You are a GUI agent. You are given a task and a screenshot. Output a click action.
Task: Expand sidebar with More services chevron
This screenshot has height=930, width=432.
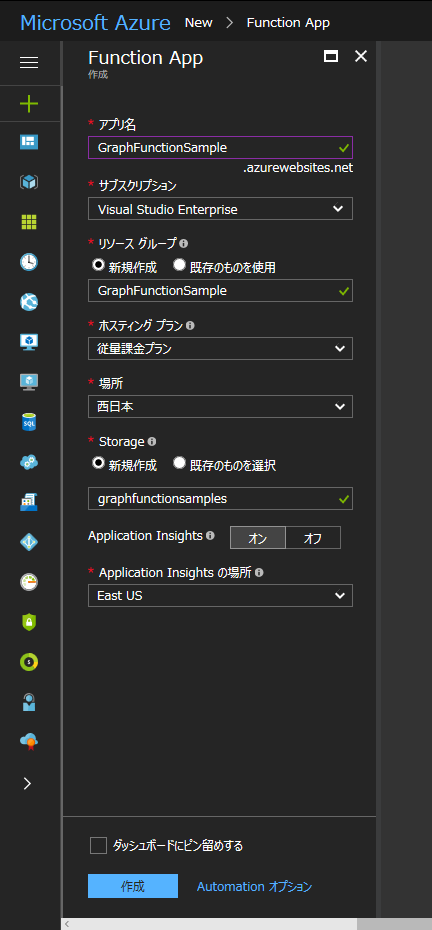pos(27,783)
